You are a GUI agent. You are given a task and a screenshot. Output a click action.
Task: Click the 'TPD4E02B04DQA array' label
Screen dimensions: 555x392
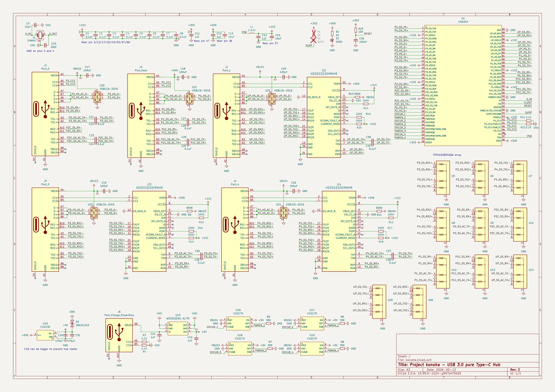tap(447, 155)
